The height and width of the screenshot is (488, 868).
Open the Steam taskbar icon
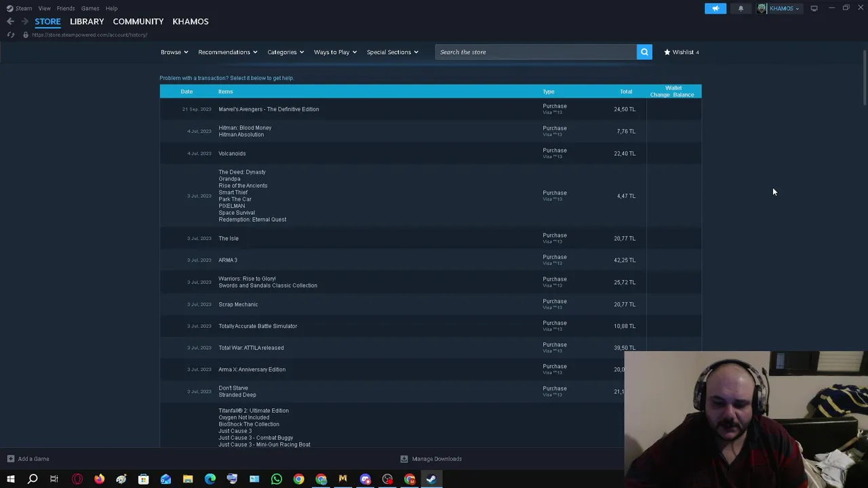click(431, 480)
